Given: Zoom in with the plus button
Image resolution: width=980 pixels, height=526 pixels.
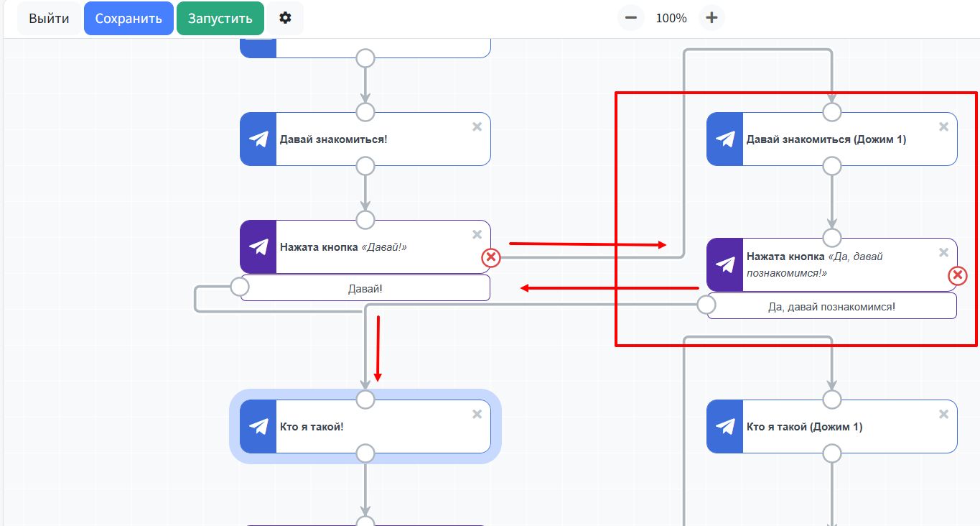Looking at the screenshot, I should [711, 18].
